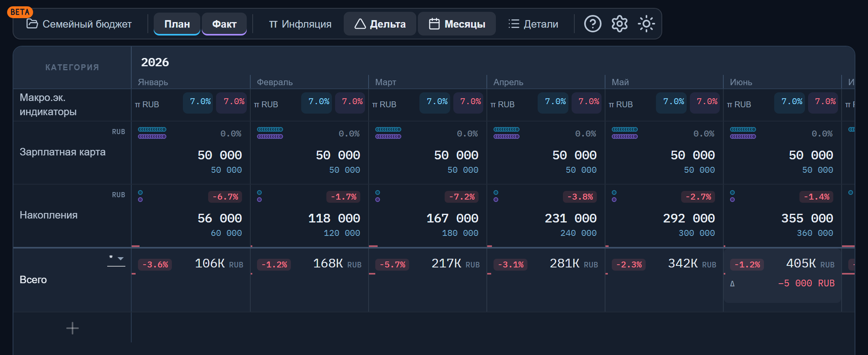
Task: Click January Зарплатная карта chain indicator icon
Action: coord(152,133)
